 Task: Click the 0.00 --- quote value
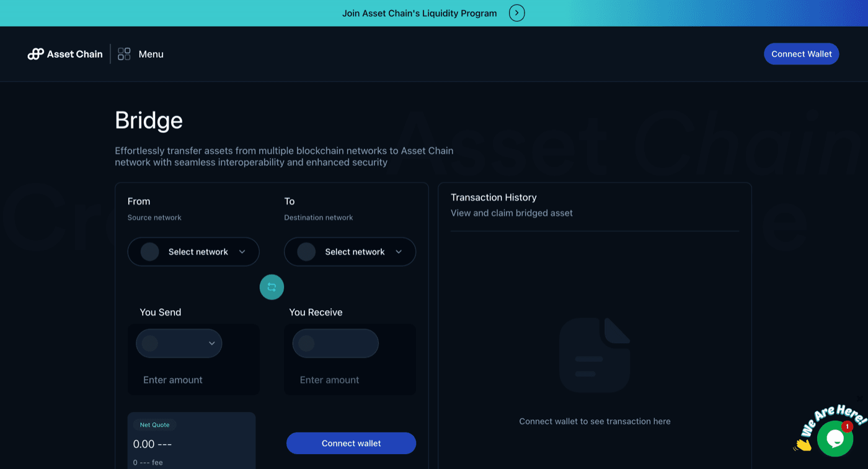[x=153, y=444]
